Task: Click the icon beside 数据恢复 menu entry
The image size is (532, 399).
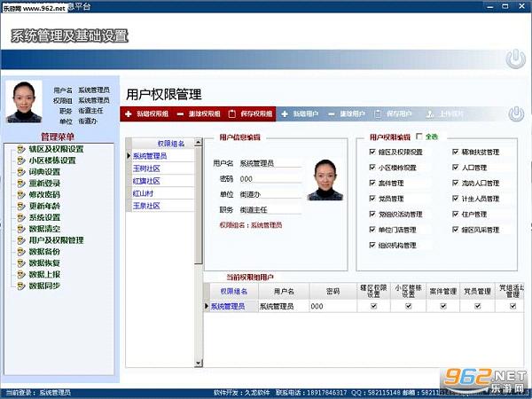Action: point(21,263)
